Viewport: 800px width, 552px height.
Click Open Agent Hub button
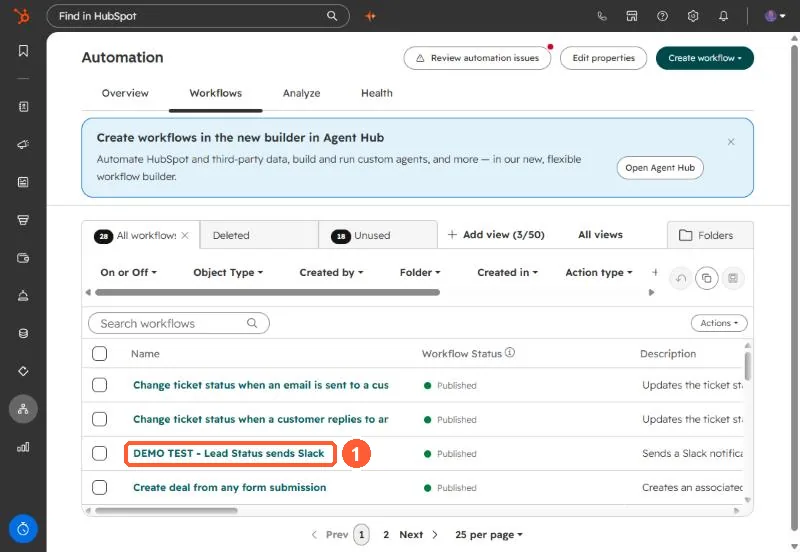[660, 168]
